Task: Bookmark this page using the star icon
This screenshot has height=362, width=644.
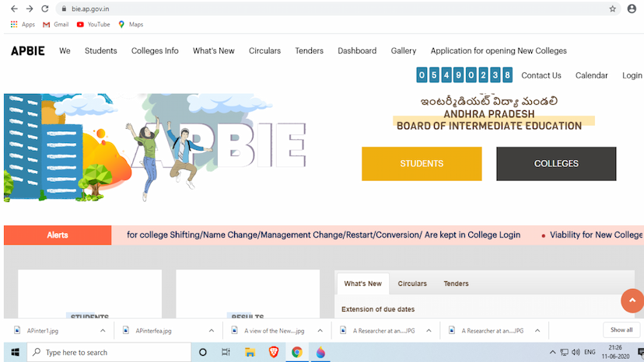Action: coord(612,9)
